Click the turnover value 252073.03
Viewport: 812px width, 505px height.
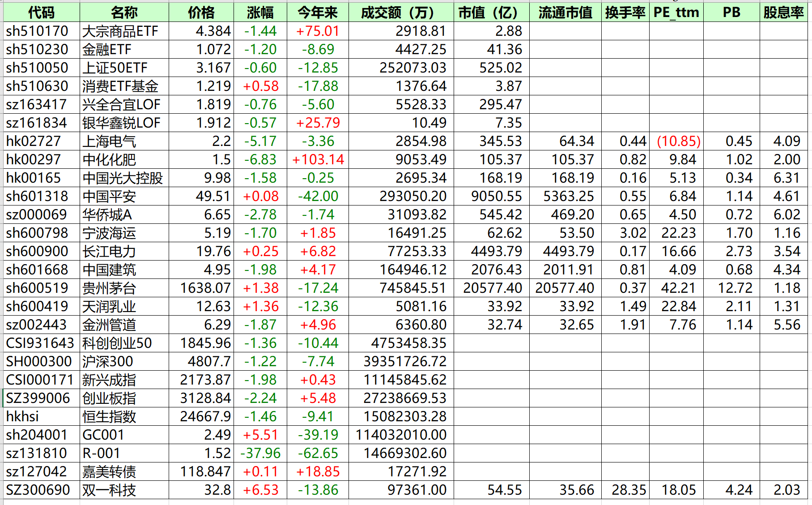pos(401,68)
